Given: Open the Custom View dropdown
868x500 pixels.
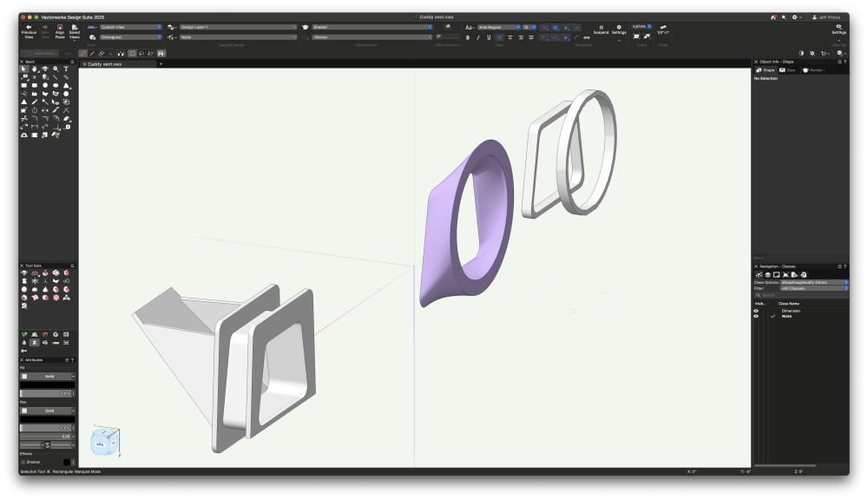Looking at the screenshot, I should [130, 27].
